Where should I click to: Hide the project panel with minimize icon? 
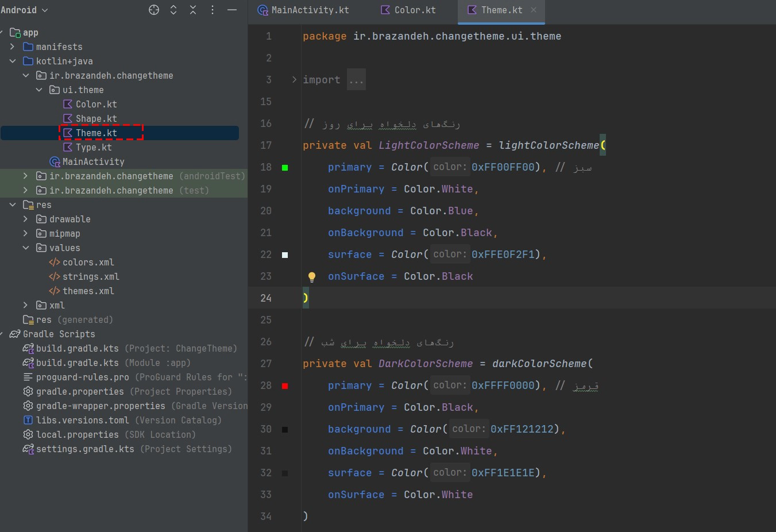[x=232, y=10]
